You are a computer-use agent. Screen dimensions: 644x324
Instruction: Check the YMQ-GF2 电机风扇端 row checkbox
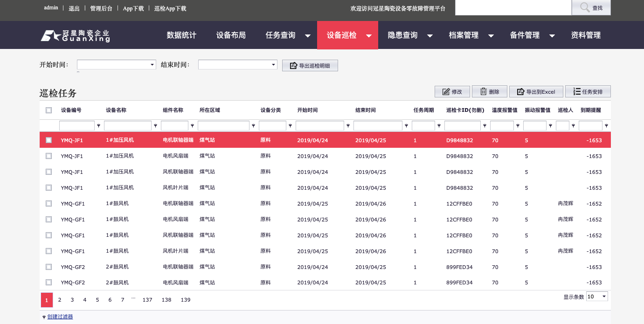[x=48, y=283]
